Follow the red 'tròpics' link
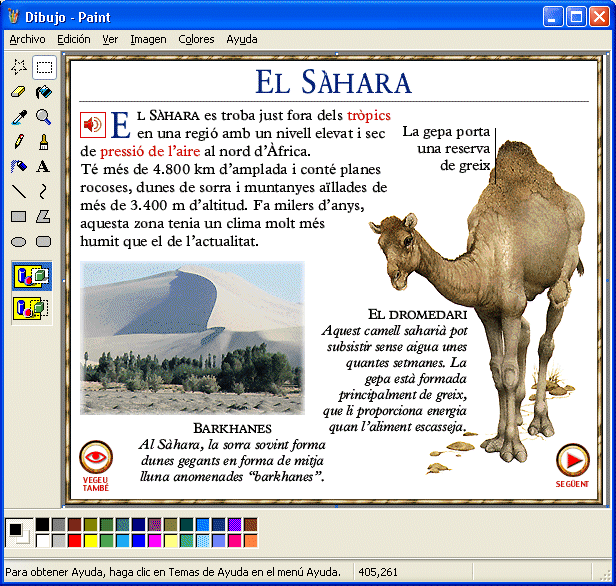This screenshot has width=616, height=586. tap(369, 115)
